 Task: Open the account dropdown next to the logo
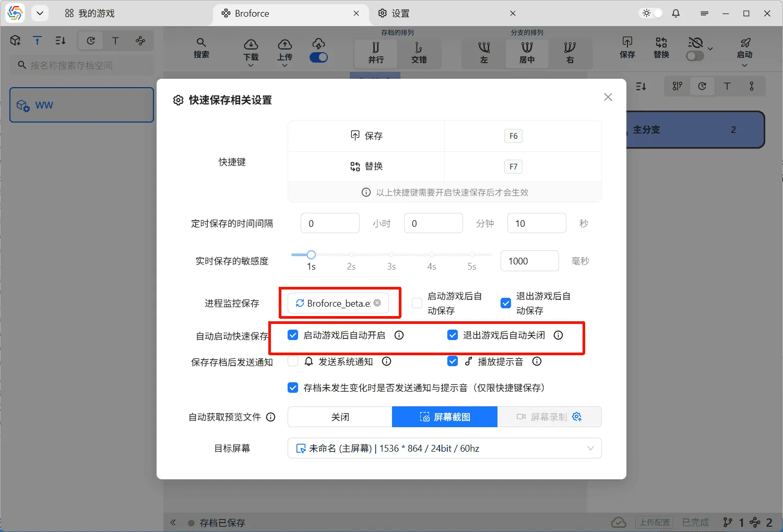click(x=40, y=13)
